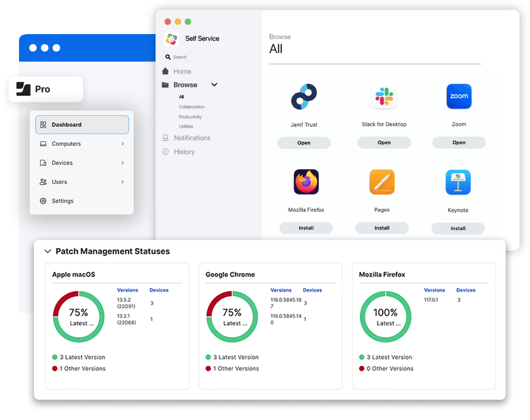Open Zoom using its Open button
530x420 pixels.
pyautogui.click(x=458, y=142)
